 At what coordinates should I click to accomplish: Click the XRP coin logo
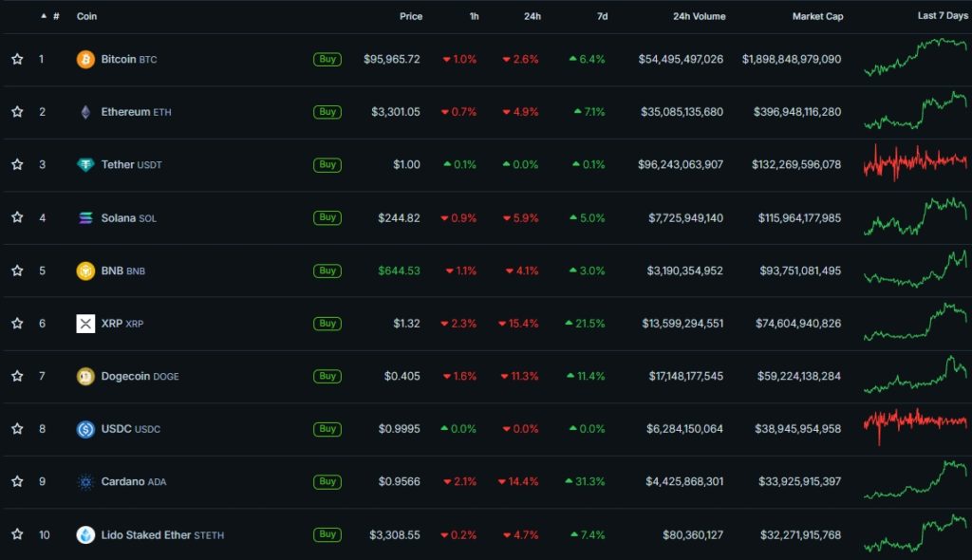[85, 324]
